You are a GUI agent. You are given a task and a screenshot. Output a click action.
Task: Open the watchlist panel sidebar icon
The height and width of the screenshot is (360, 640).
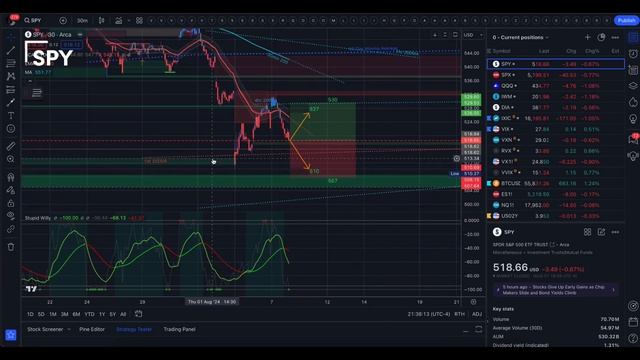click(633, 38)
